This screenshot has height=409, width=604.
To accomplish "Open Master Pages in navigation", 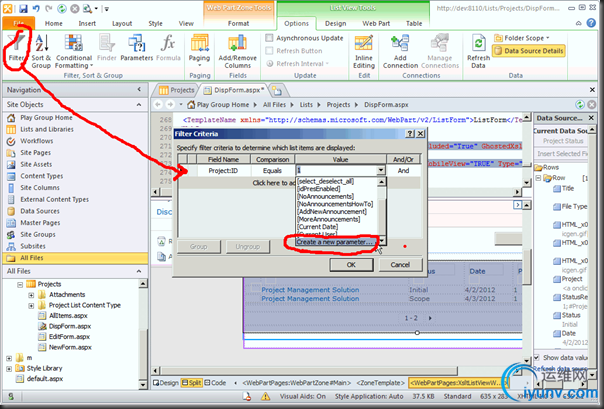I will [40, 223].
